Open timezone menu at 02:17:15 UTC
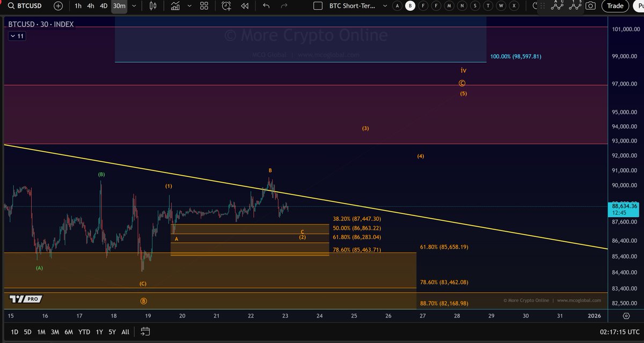The height and width of the screenshot is (343, 644). [x=619, y=332]
